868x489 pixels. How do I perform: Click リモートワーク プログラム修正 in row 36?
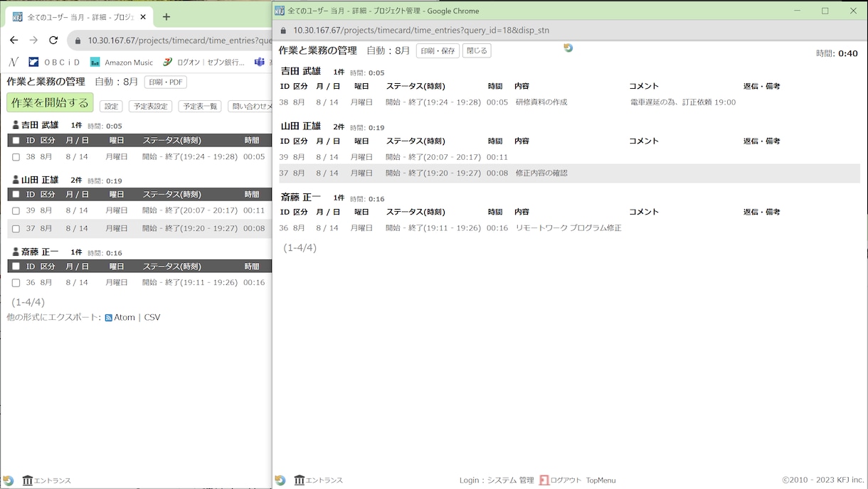[x=568, y=228]
